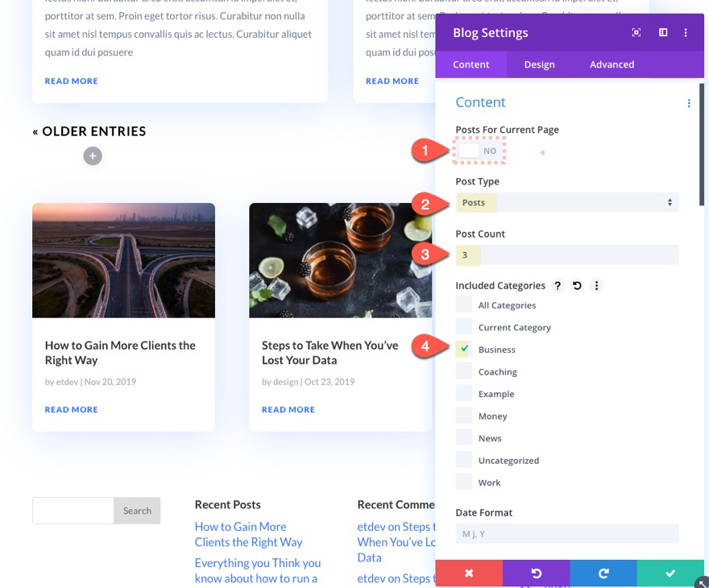The height and width of the screenshot is (588, 709).
Task: Click the redo icon at the bottom bar
Action: (603, 574)
